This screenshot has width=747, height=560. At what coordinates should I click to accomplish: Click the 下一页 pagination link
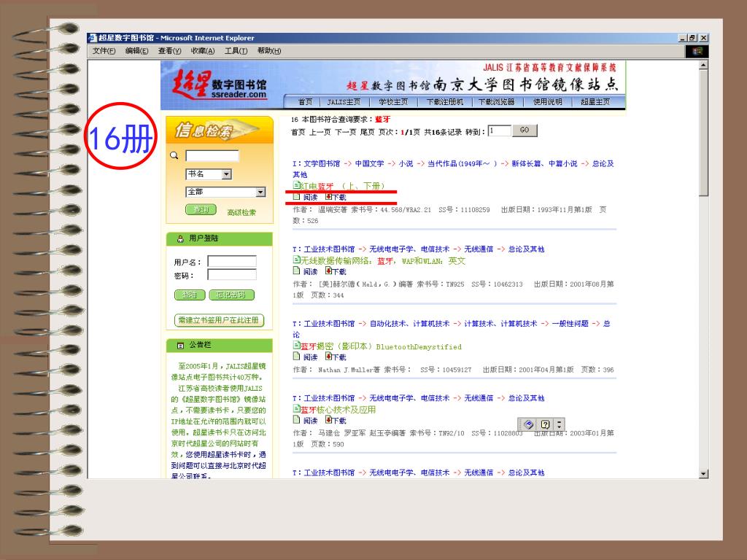tap(345, 132)
